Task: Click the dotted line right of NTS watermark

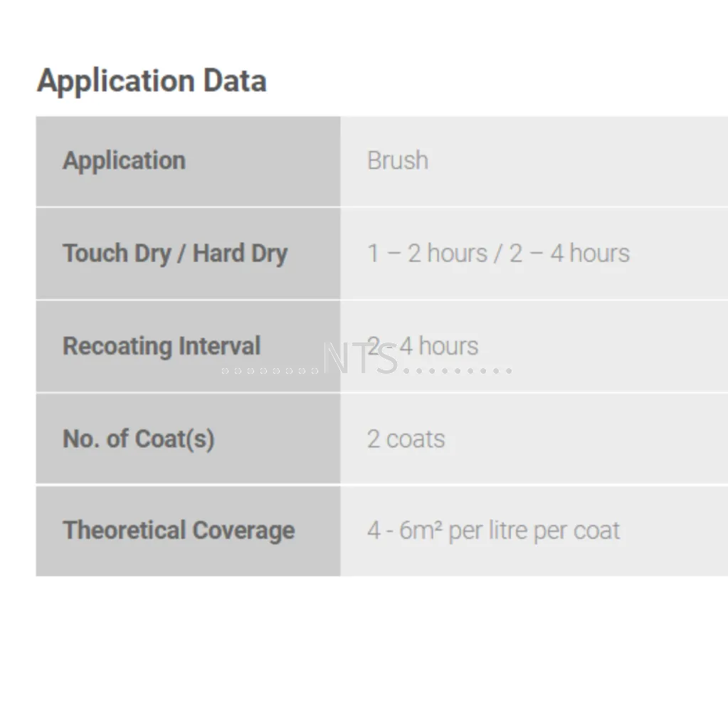Action: click(458, 371)
